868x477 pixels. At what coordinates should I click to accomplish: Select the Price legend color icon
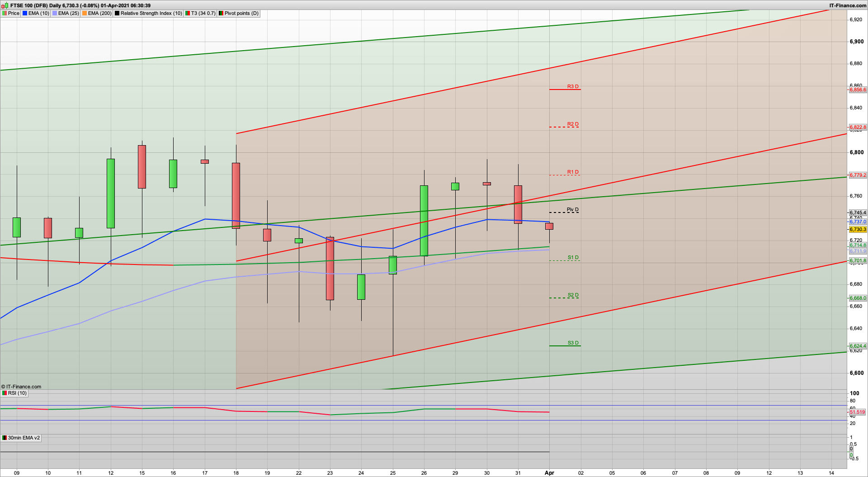tap(5, 13)
